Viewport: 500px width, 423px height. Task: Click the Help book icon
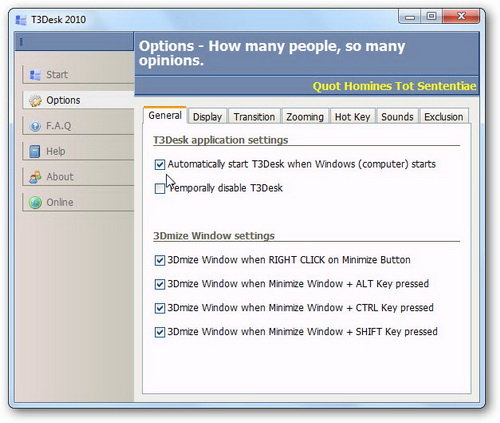[35, 151]
